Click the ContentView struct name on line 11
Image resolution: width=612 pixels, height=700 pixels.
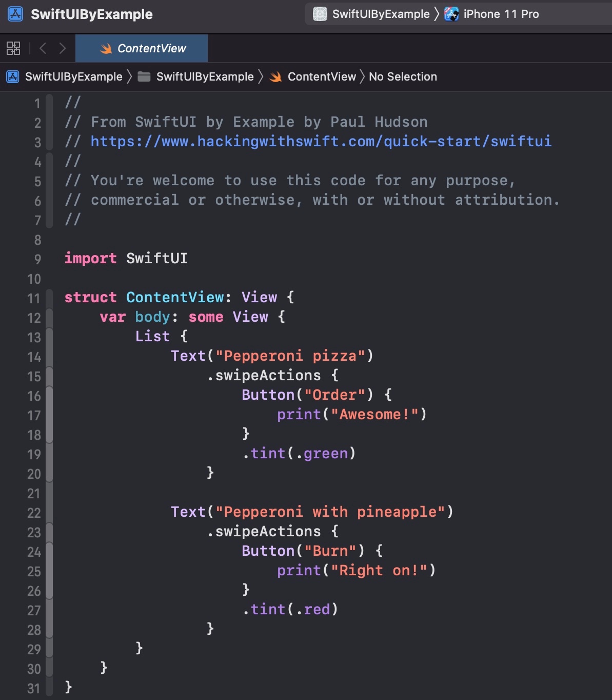175,297
